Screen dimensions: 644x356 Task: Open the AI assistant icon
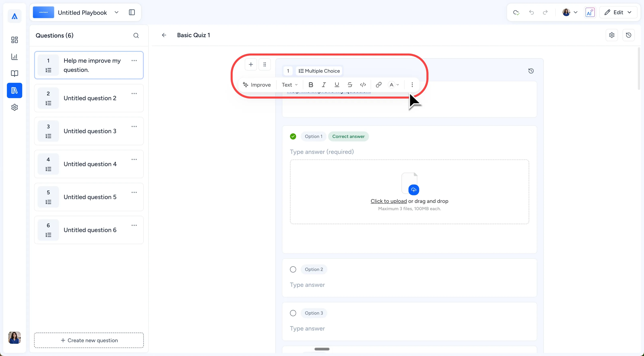tap(590, 12)
